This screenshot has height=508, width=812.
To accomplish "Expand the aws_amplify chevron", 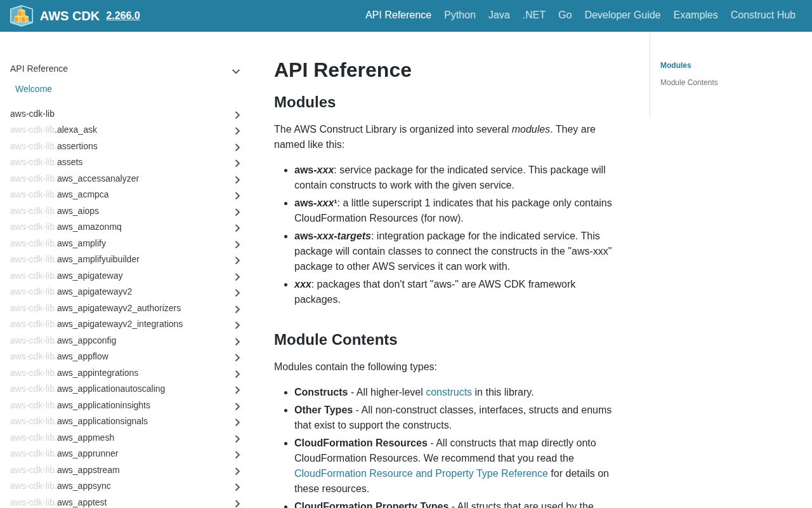I will [x=237, y=244].
